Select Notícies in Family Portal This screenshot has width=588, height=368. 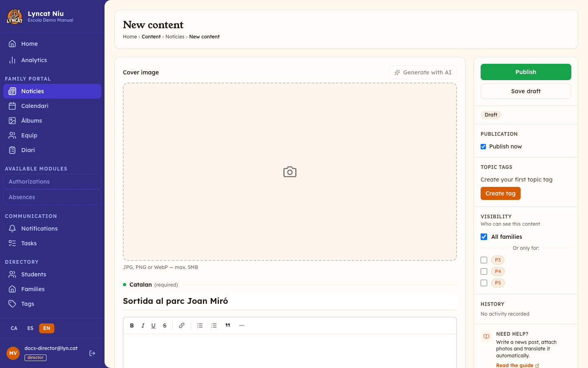[x=52, y=91]
